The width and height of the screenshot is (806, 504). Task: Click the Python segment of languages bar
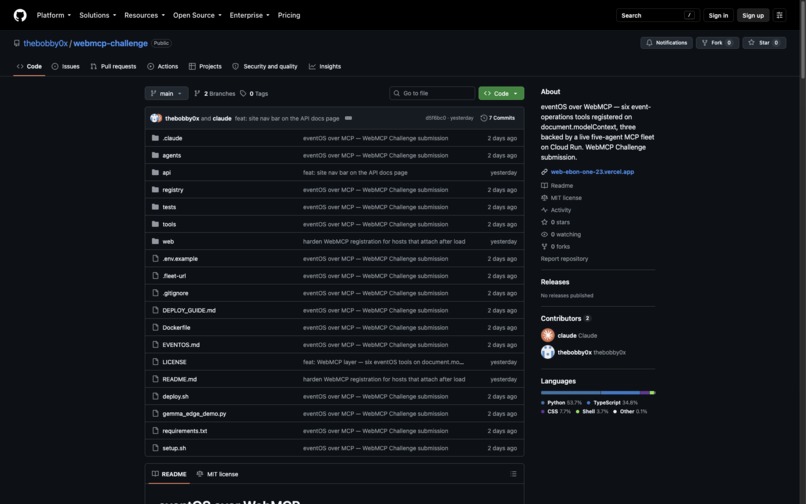point(571,393)
